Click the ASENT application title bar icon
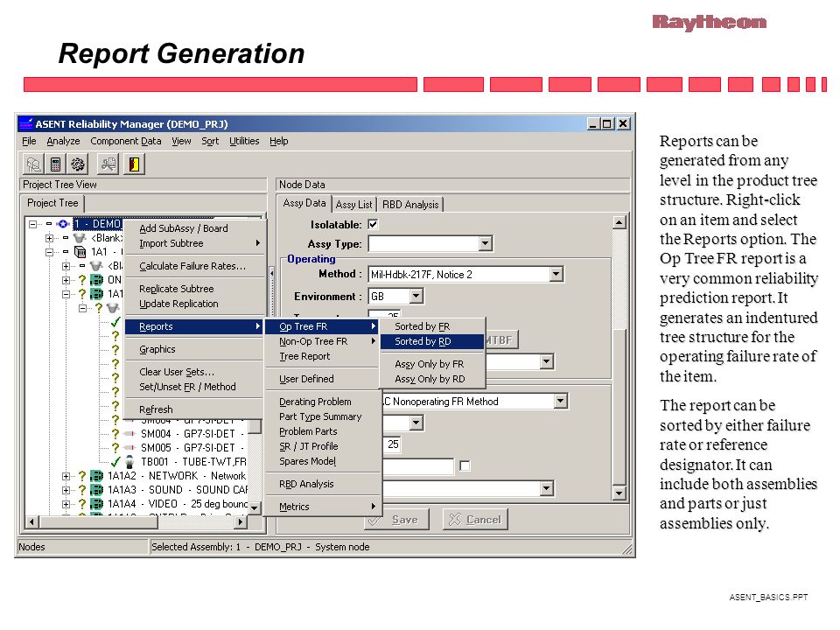This screenshot has width=840, height=630. coord(25,123)
